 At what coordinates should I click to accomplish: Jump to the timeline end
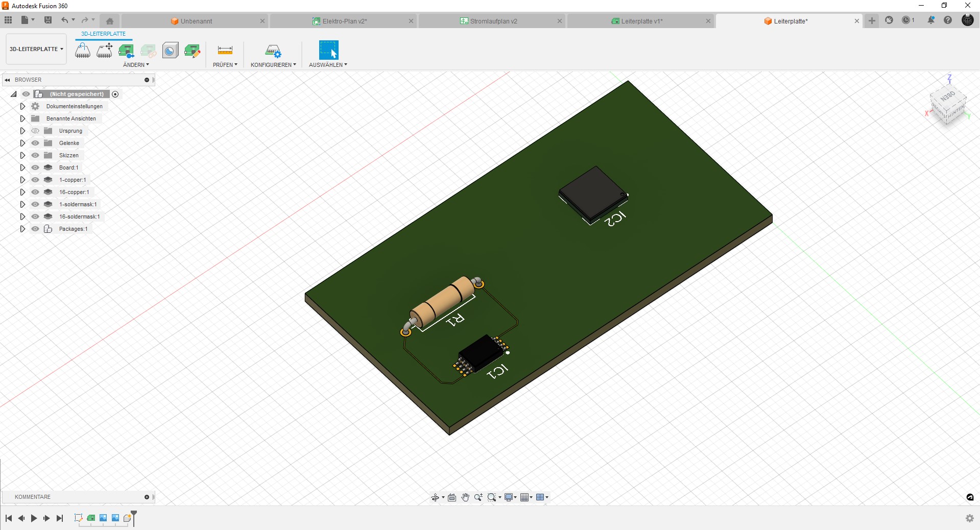click(60, 518)
